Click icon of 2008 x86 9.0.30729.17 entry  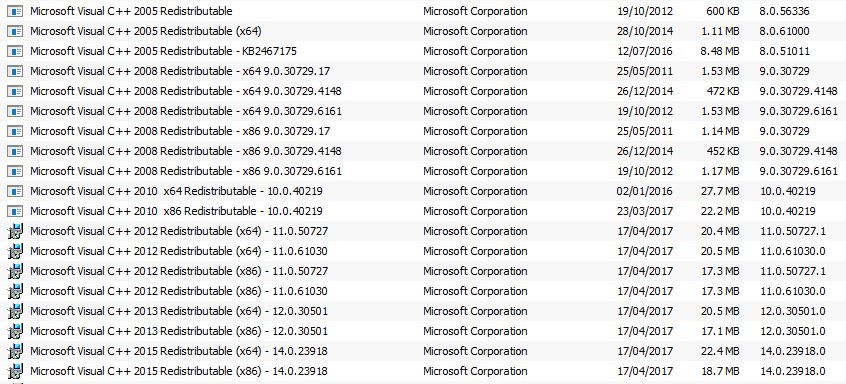tap(15, 131)
